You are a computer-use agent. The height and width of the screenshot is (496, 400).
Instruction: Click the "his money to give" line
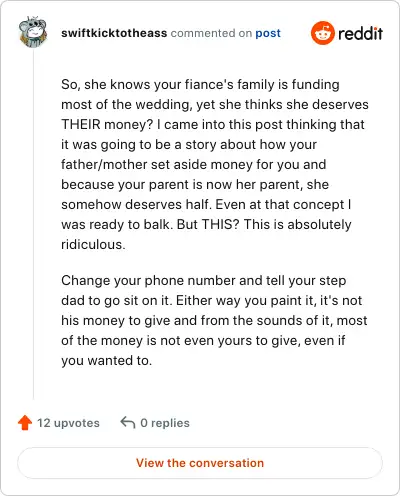[214, 321]
